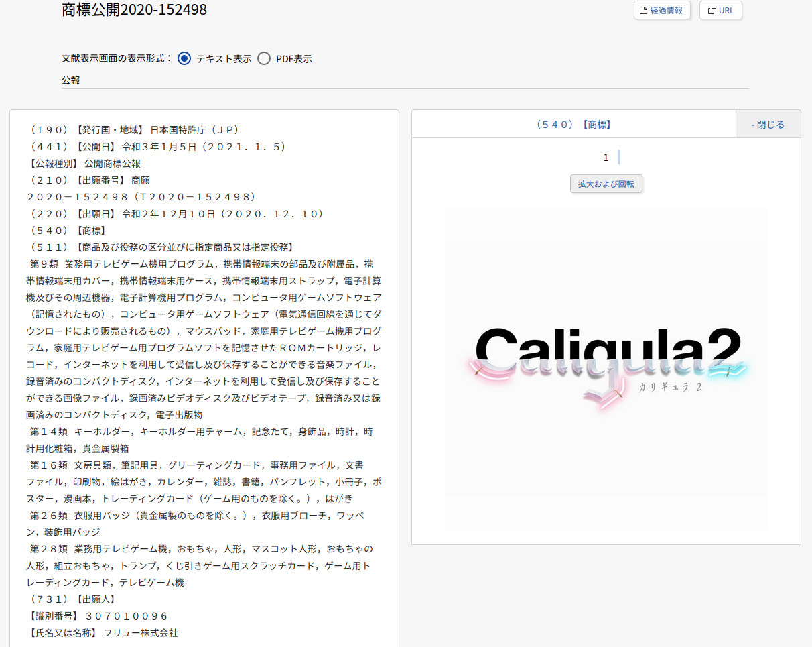
Task: Click the 【氏名又は名称】 フリュー株式会社 line
Action: [x=102, y=633]
